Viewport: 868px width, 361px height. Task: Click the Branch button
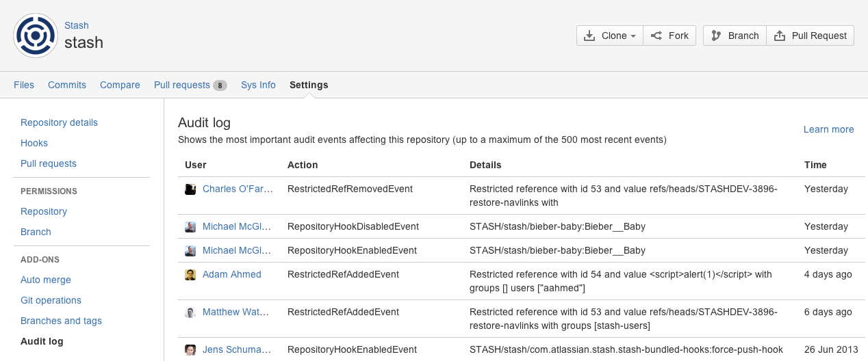click(x=735, y=36)
